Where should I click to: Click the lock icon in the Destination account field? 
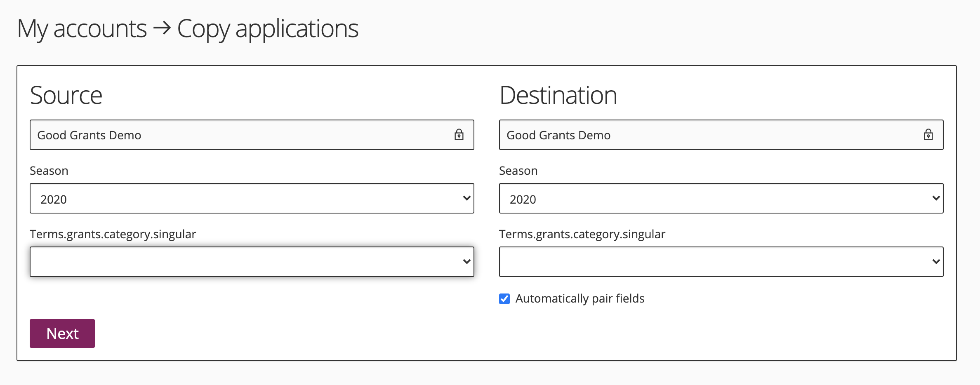928,135
